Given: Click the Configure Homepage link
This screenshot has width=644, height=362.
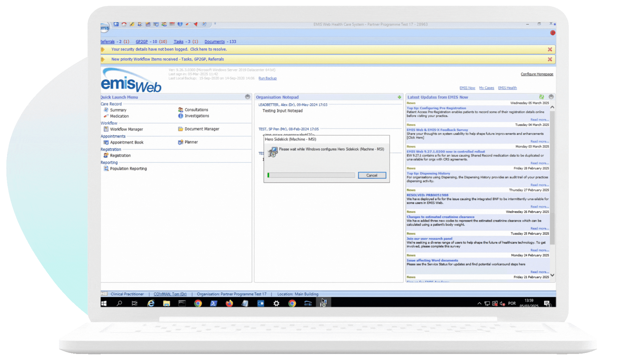Looking at the screenshot, I should 537,74.
